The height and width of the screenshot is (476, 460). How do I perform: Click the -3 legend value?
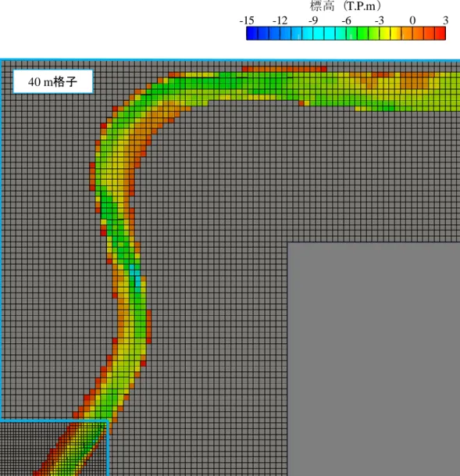379,20
